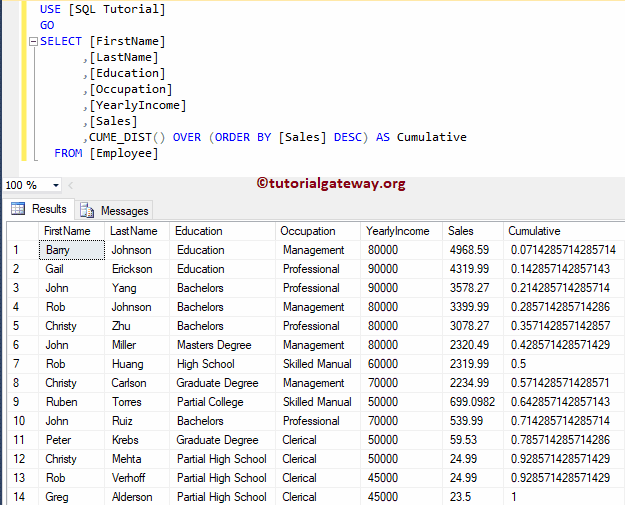Image resolution: width=625 pixels, height=505 pixels.
Task: Click the Results grid icon
Action: click(17, 210)
